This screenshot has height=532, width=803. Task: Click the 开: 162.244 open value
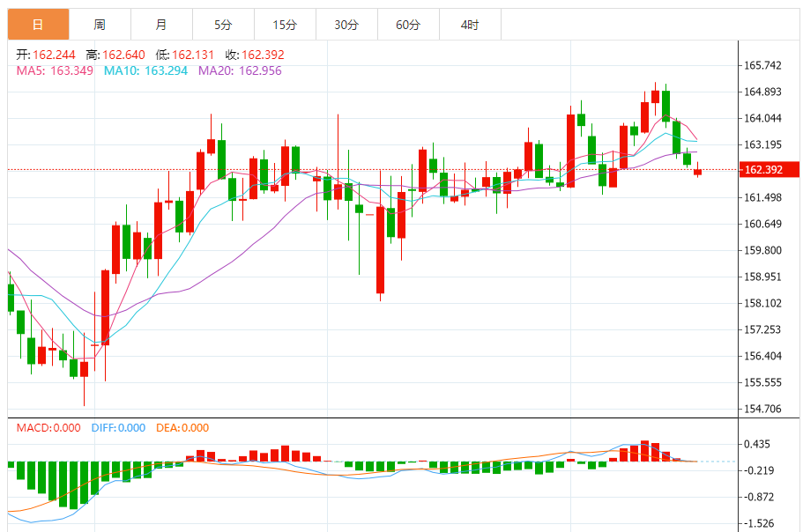[x=46, y=55]
